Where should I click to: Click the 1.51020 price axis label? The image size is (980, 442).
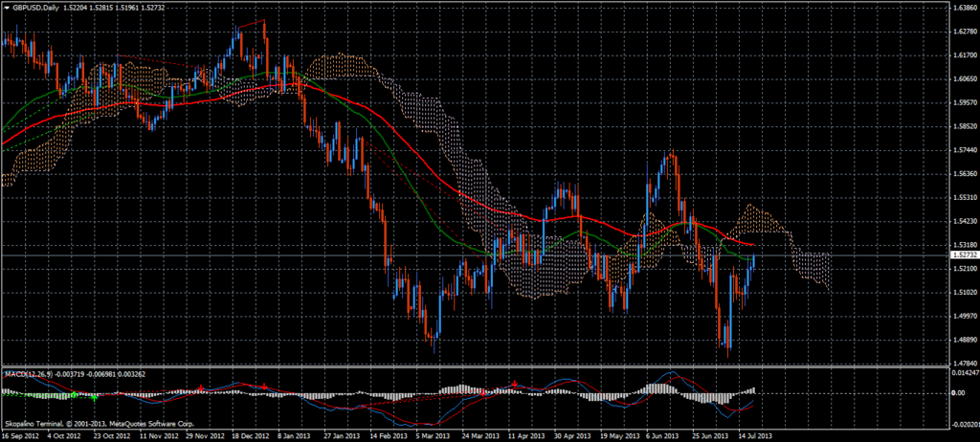pos(967,293)
